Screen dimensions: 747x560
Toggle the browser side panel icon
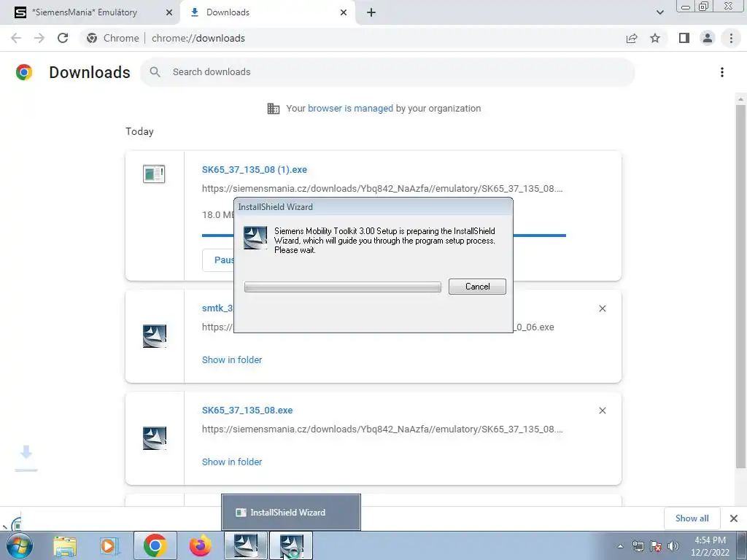684,38
